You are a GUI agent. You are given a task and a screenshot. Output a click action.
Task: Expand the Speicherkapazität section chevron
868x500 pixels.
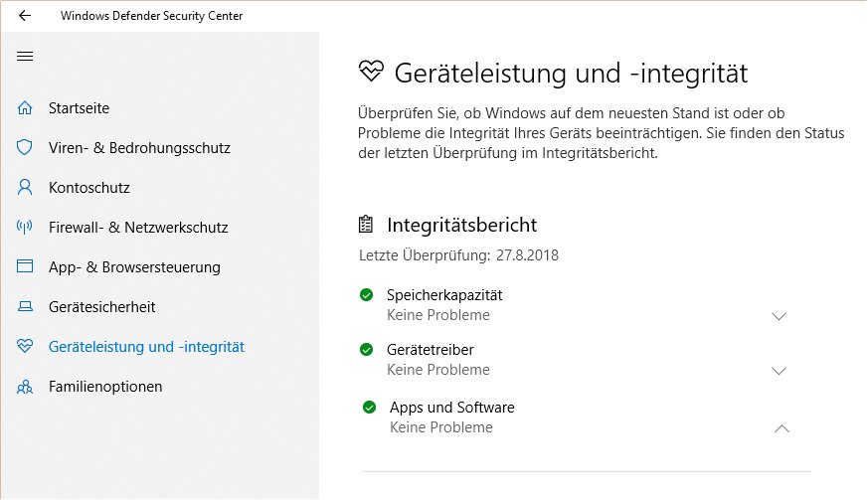pos(779,316)
